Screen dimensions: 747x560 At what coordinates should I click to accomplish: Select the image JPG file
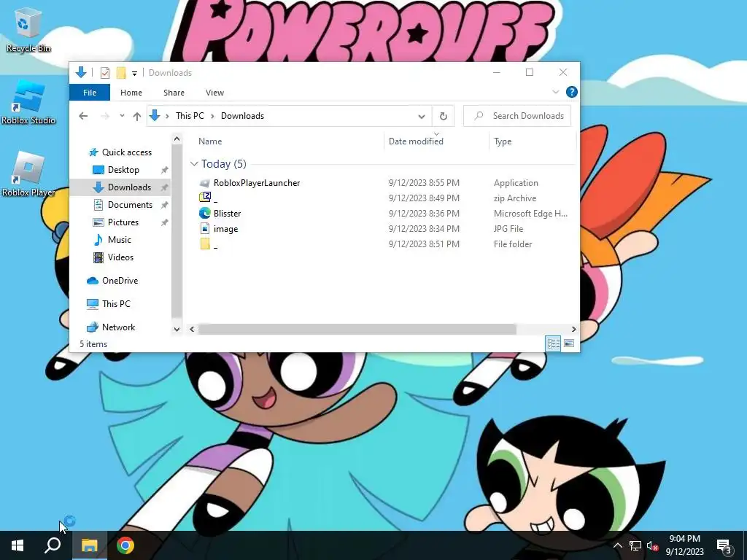point(219,228)
